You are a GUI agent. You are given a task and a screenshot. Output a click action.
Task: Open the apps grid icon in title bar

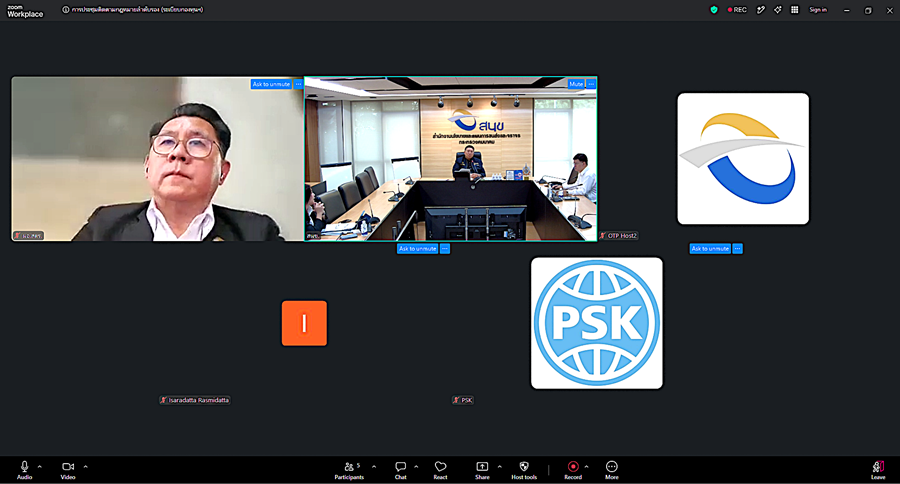[x=795, y=10]
